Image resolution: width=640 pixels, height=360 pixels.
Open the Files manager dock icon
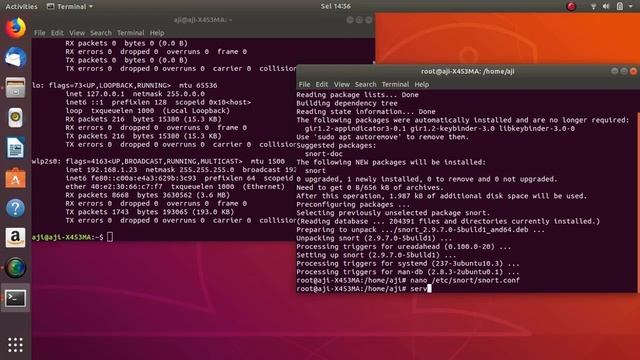pos(16,88)
